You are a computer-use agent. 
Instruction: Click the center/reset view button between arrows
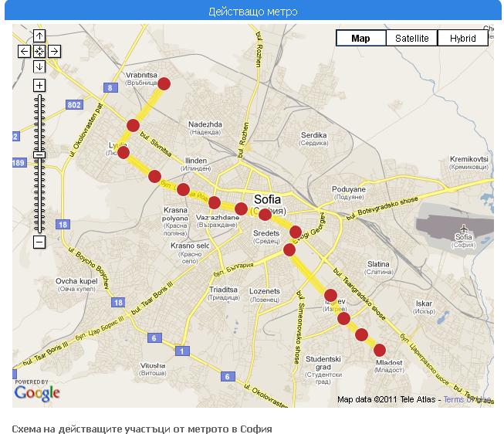pyautogui.click(x=39, y=51)
